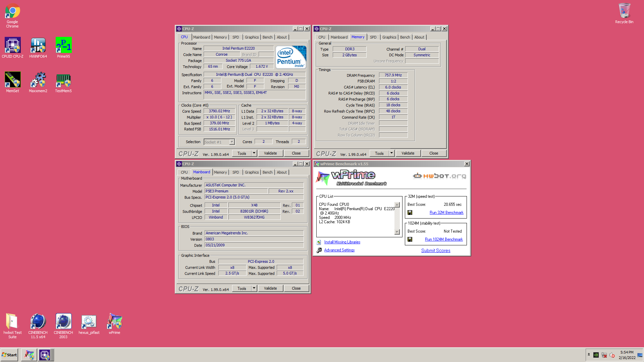Click Advanced Settings wrench icon

[x=319, y=250]
